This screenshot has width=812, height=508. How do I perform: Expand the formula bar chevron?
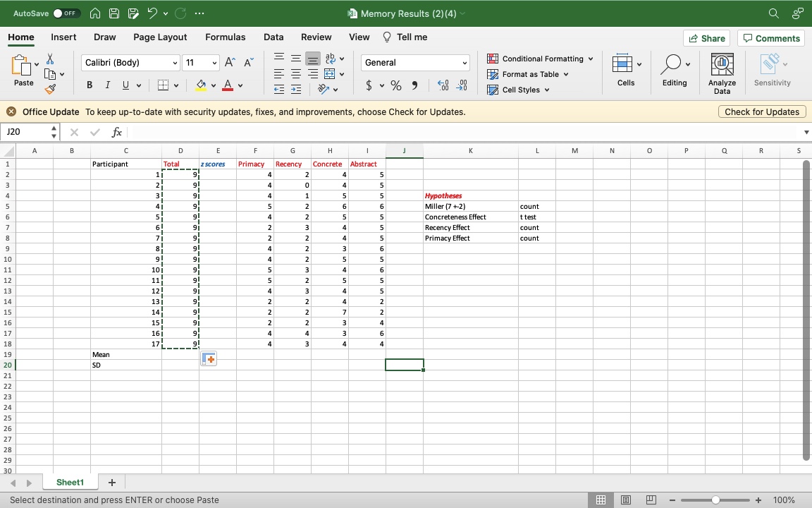click(806, 132)
